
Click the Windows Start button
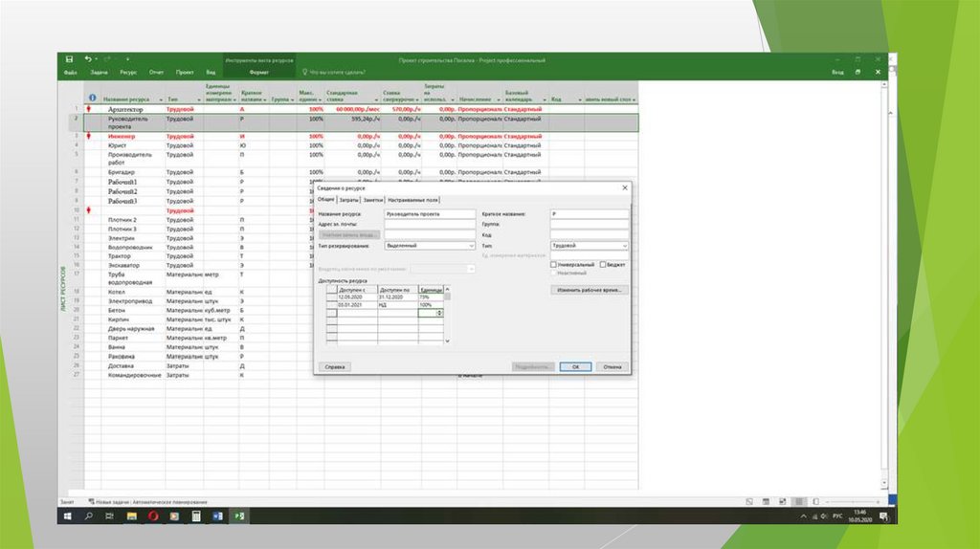(x=68, y=516)
